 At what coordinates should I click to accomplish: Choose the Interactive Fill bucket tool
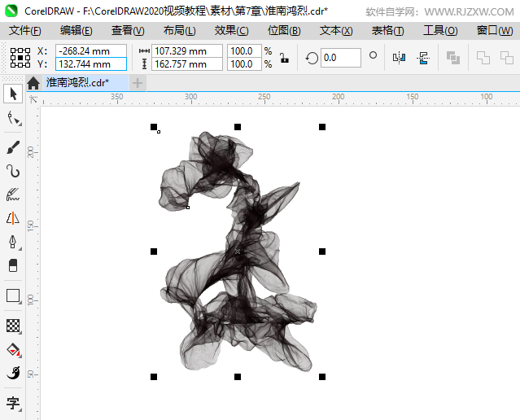pyautogui.click(x=13, y=350)
